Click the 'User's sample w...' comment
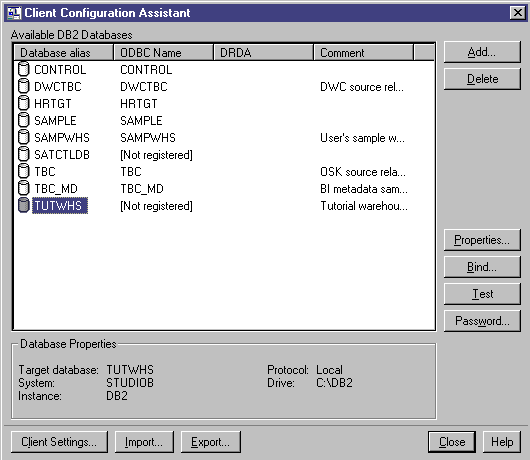The image size is (530, 460). pyautogui.click(x=362, y=138)
